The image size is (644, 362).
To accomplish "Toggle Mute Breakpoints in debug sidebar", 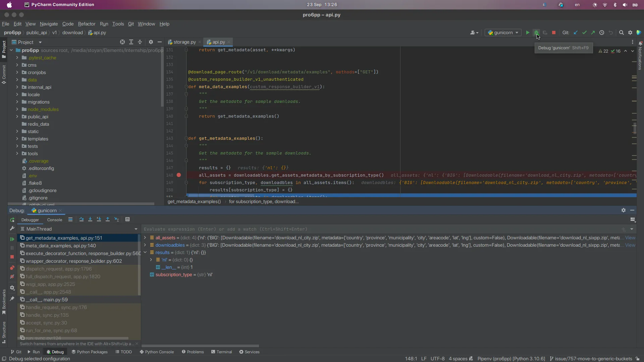I will pos(12,277).
